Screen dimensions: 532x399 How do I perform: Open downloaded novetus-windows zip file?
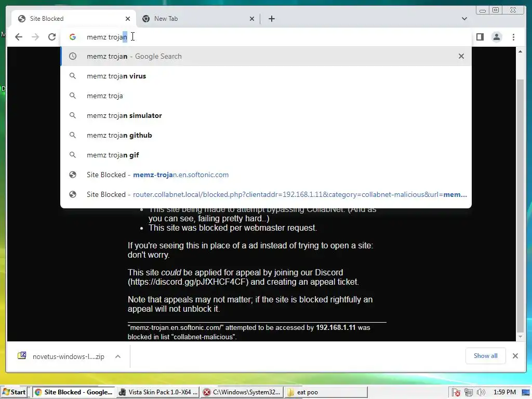click(68, 356)
